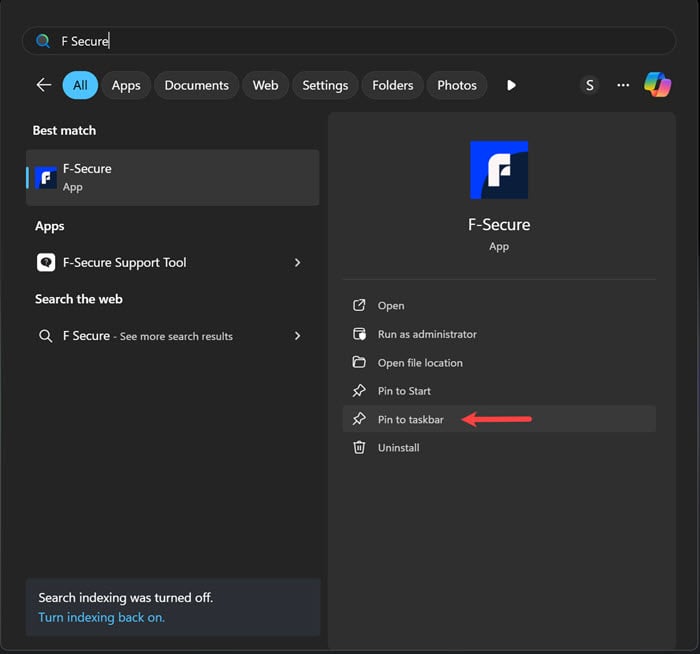Screen dimensions: 700x654
Task: Switch to the Documents filter tab
Action: click(x=196, y=85)
